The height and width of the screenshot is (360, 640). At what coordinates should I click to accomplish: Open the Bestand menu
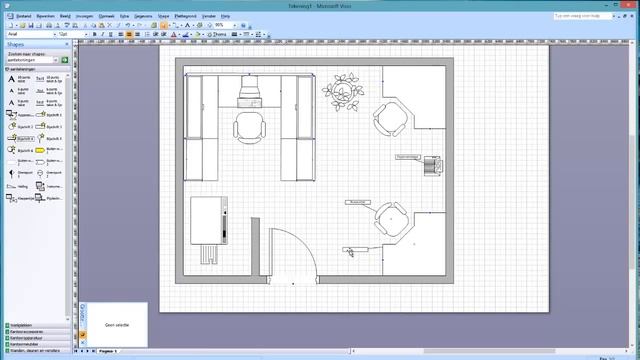pyautogui.click(x=24, y=16)
